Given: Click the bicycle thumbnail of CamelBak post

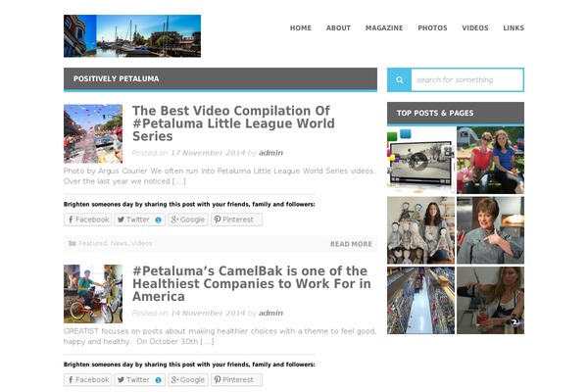Looking at the screenshot, I should click(93, 294).
